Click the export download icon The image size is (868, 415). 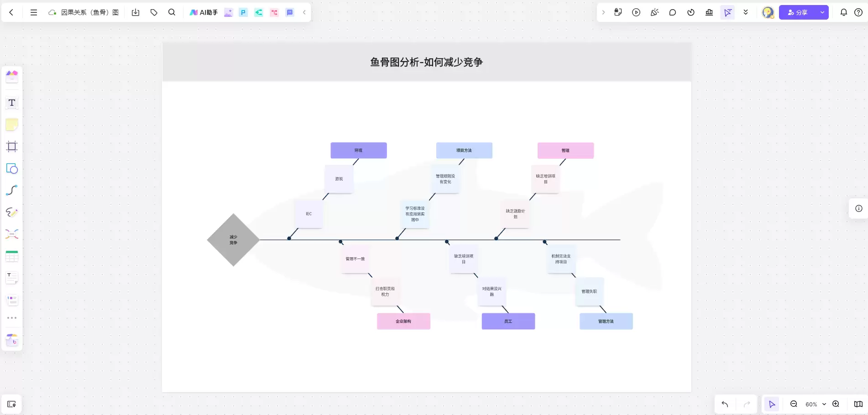[x=136, y=12]
